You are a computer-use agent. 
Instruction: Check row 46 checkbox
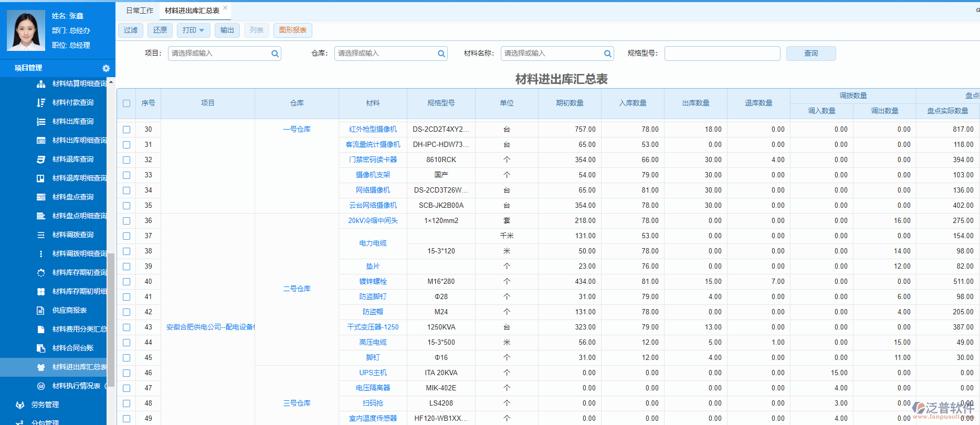[x=127, y=373]
